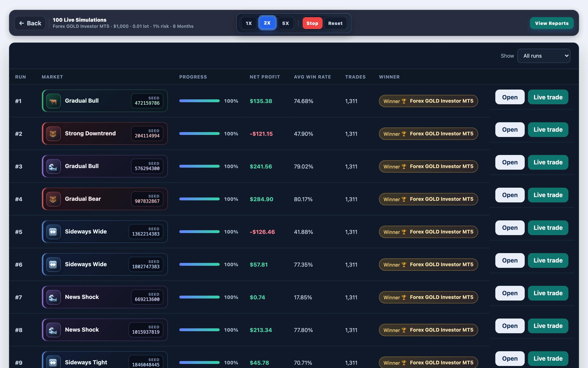The width and height of the screenshot is (588, 368).
Task: Click the trophy icon in run #7 winner badge
Action: point(404,297)
